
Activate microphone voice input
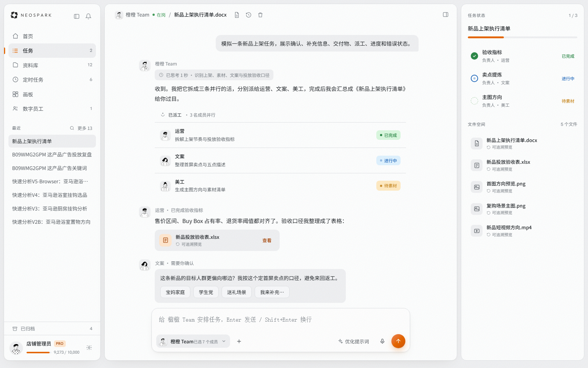pyautogui.click(x=382, y=341)
